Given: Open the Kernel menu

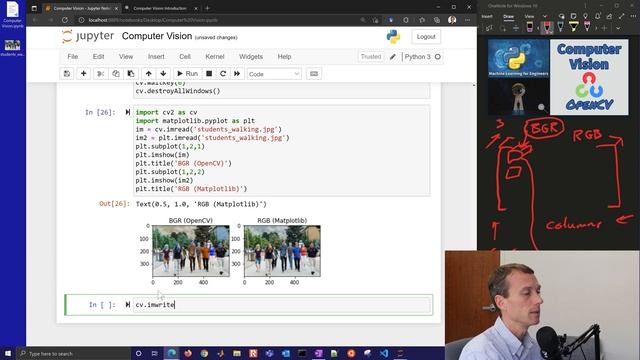Looking at the screenshot, I should (x=215, y=57).
